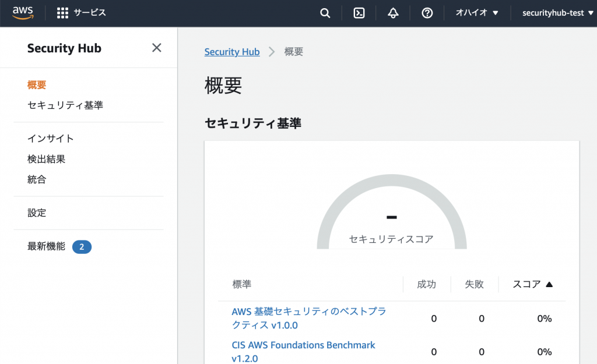Open AWS 基礎セキュリティのベストプラクティス v1.0.0 link
The height and width of the screenshot is (364, 597).
[309, 319]
